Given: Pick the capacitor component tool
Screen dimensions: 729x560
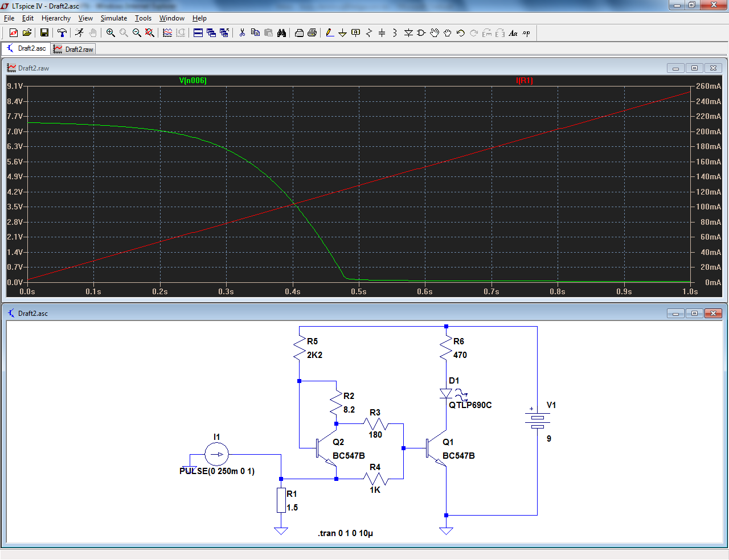Looking at the screenshot, I should click(382, 33).
